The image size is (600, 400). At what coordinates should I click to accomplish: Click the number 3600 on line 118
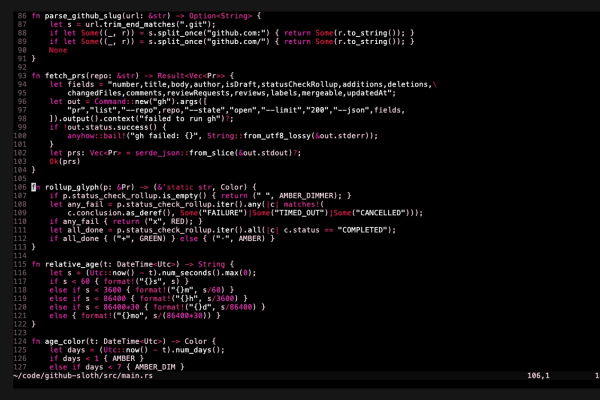click(x=112, y=290)
